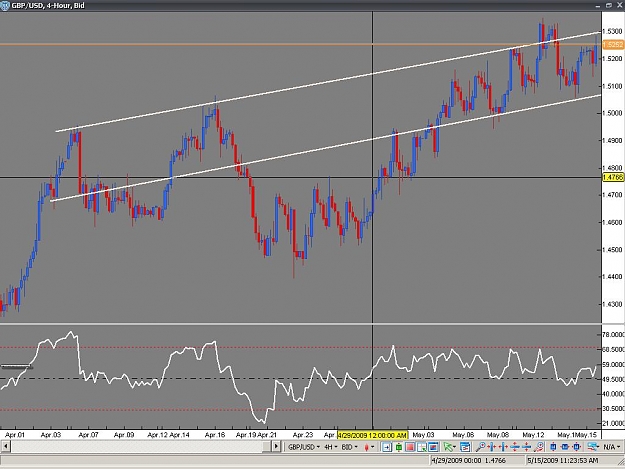
Task: Restore the chart window using the title bar restore button
Action: (608, 5)
